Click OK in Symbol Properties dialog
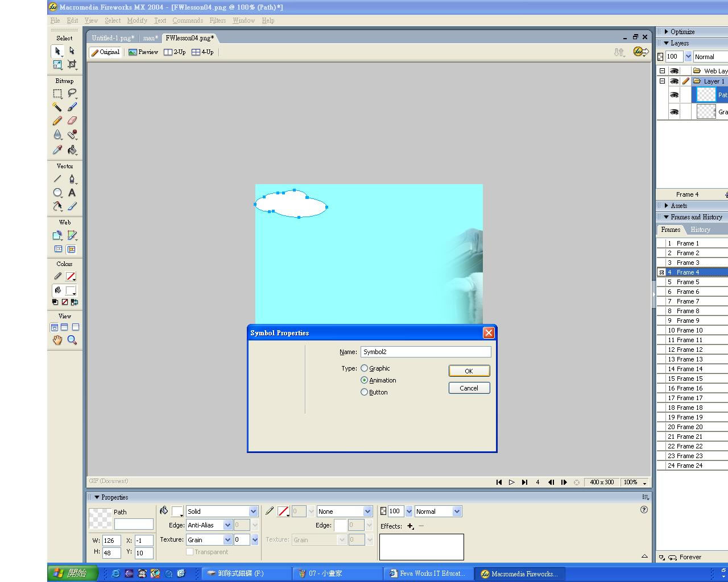 [x=469, y=371]
